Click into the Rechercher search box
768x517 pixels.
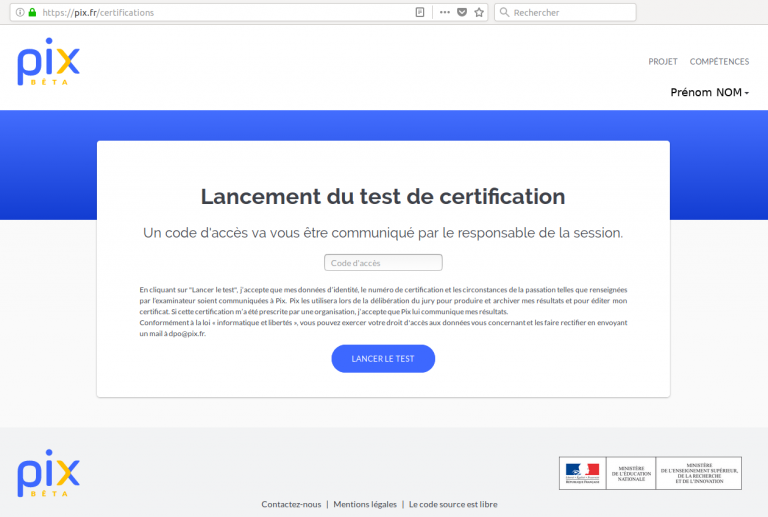pos(570,13)
